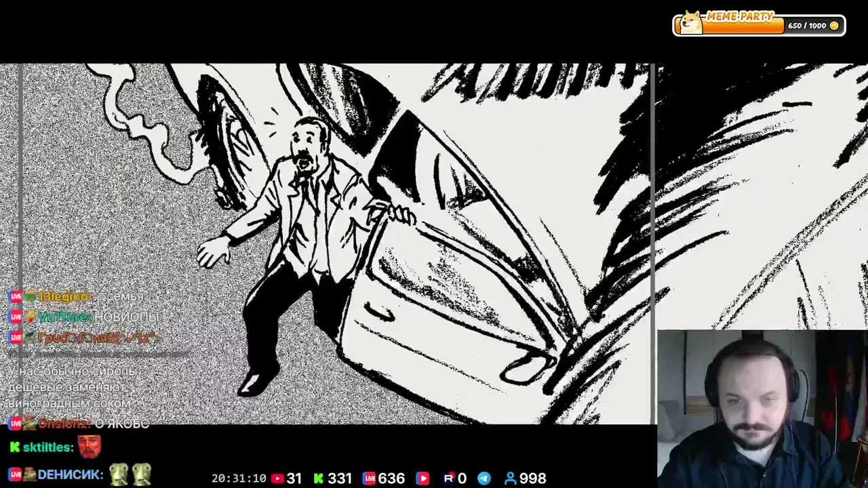
Task: Click the LIVE count '636'
Action: click(x=393, y=479)
